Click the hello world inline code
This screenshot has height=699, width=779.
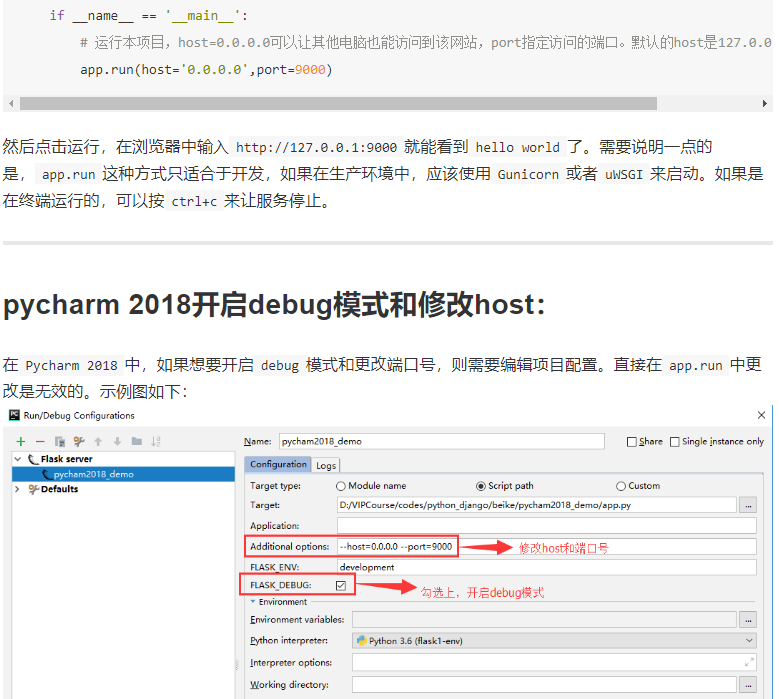tap(517, 148)
